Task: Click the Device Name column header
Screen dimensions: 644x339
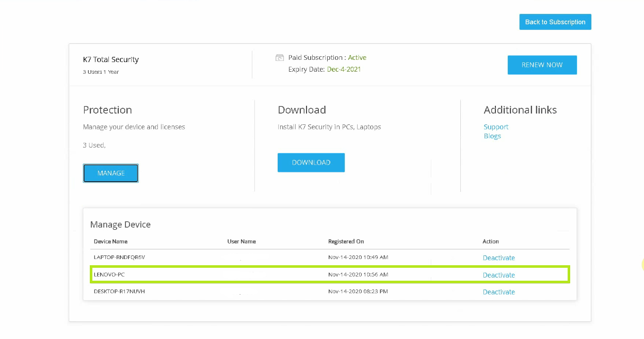Action: 110,241
